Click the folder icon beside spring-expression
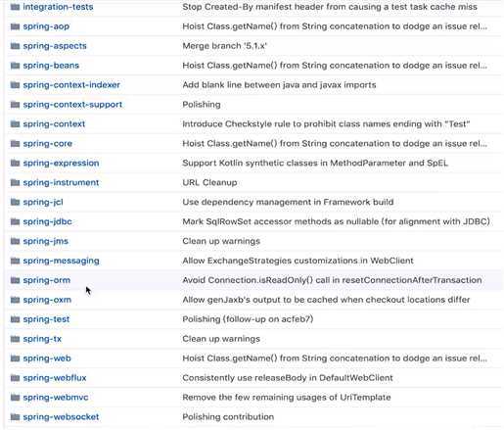The image size is (504, 430). point(15,163)
